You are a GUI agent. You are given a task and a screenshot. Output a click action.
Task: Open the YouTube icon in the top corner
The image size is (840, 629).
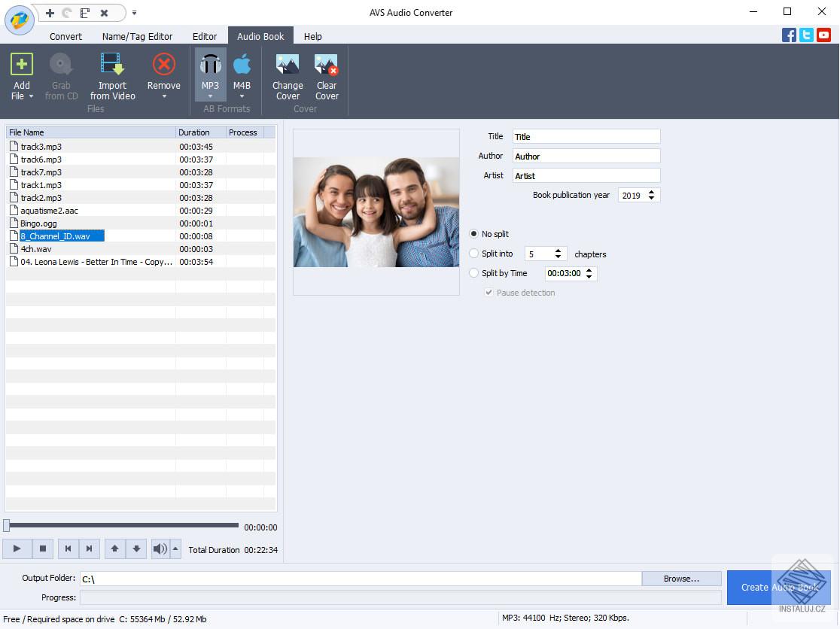tap(824, 35)
